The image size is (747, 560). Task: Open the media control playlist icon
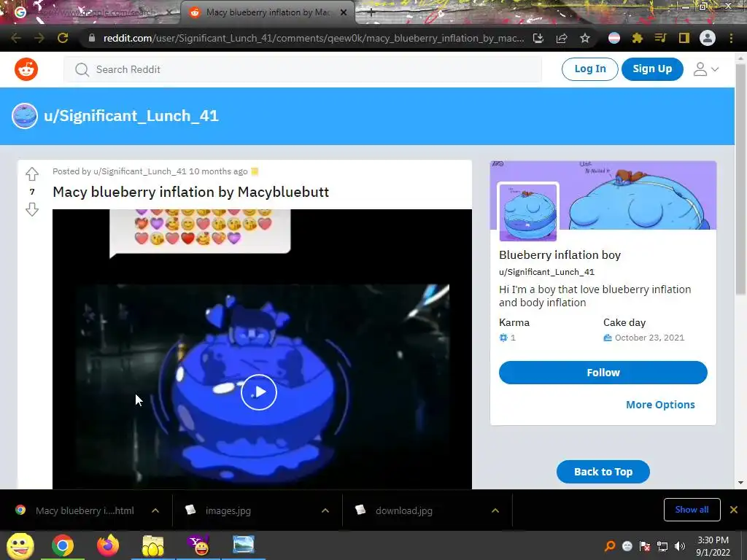[x=660, y=38]
